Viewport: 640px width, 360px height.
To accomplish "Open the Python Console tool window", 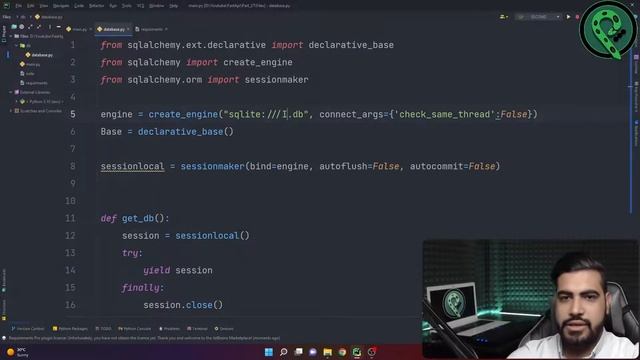I will click(x=134, y=329).
